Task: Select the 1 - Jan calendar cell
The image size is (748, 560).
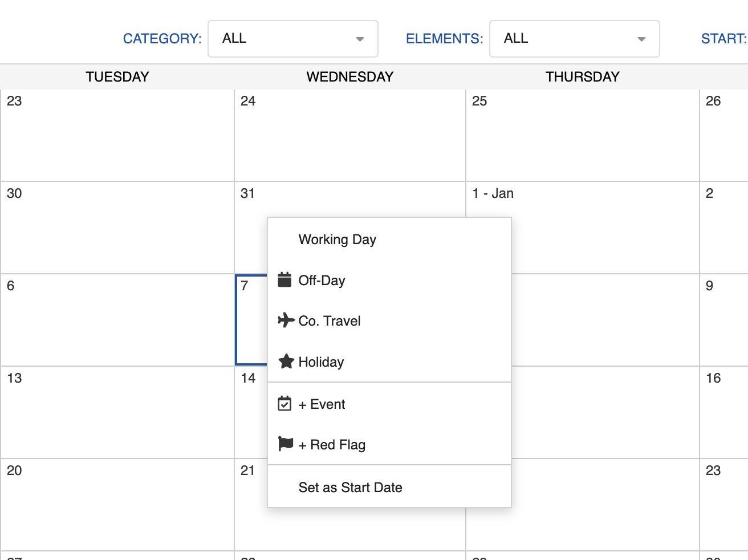Action: click(582, 228)
